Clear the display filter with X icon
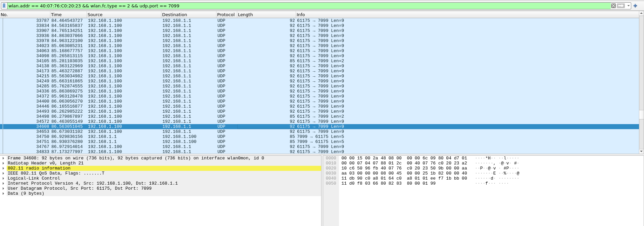The height and width of the screenshot is (226, 644). click(x=613, y=6)
